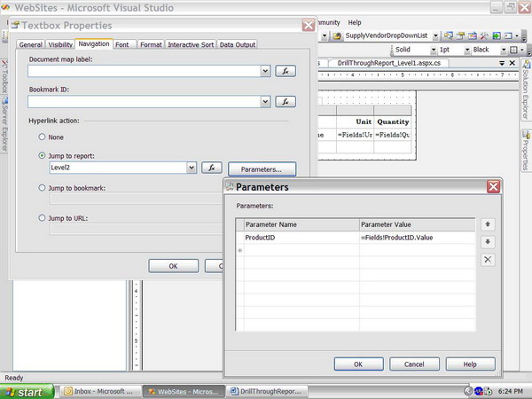532x399 pixels.
Task: Delete parameter with the X button
Action: [x=488, y=260]
